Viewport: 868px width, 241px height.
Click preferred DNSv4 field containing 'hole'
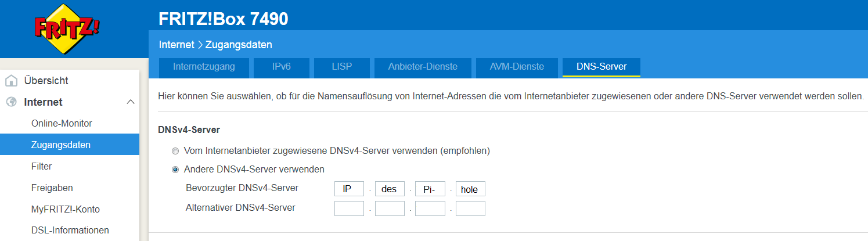click(470, 189)
